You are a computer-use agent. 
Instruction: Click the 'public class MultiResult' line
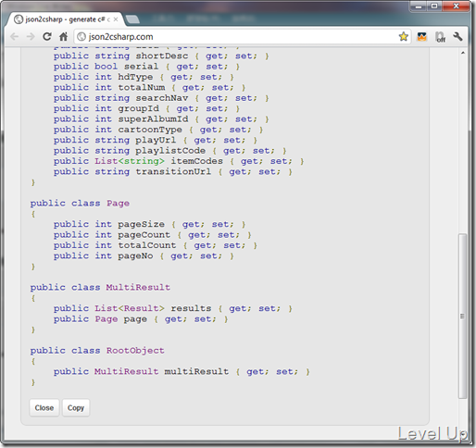100,287
